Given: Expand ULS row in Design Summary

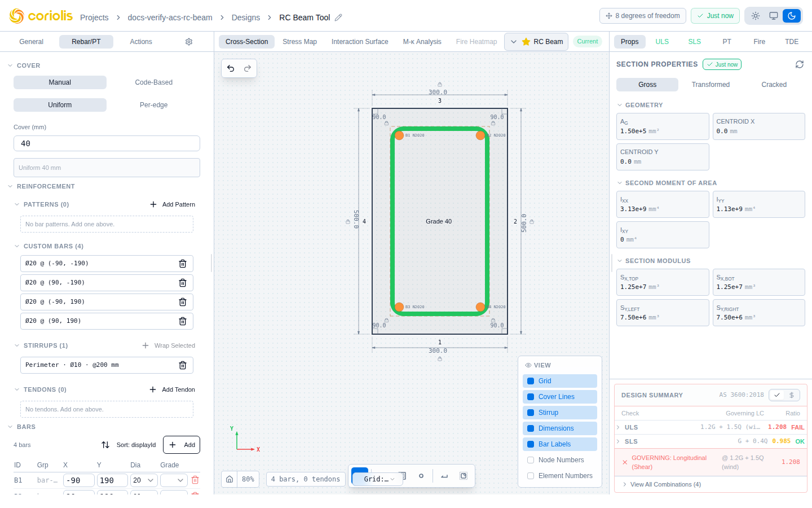Looking at the screenshot, I should tap(619, 427).
